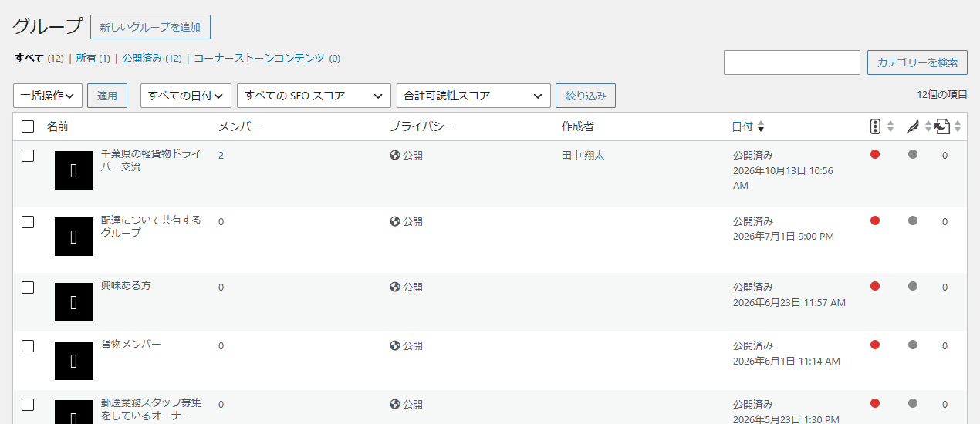
Task: Open the 貨物メンバー group title
Action: pyautogui.click(x=131, y=344)
